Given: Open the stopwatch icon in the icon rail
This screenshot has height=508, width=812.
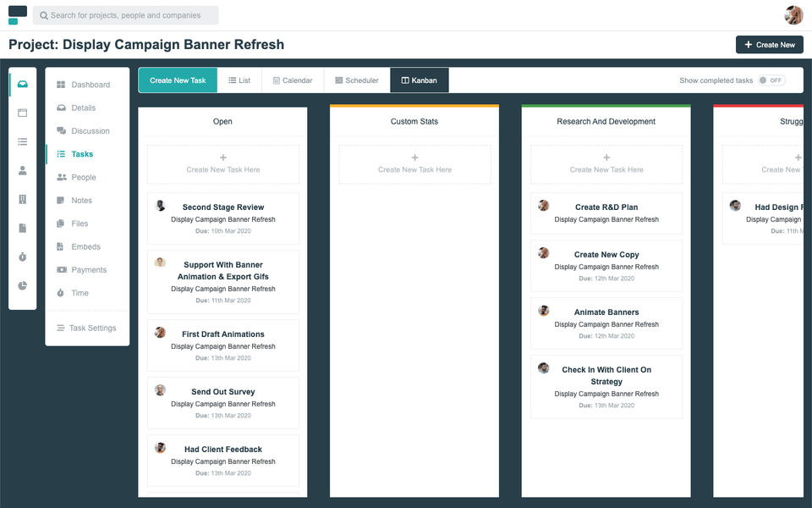Looking at the screenshot, I should tap(22, 257).
